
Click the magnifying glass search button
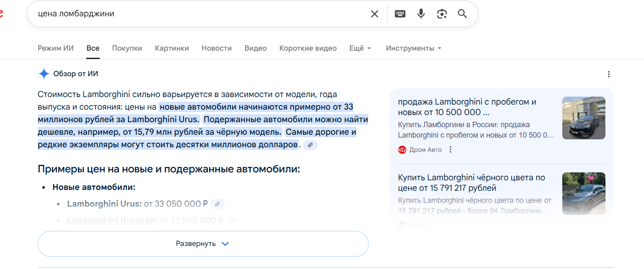[x=462, y=14]
